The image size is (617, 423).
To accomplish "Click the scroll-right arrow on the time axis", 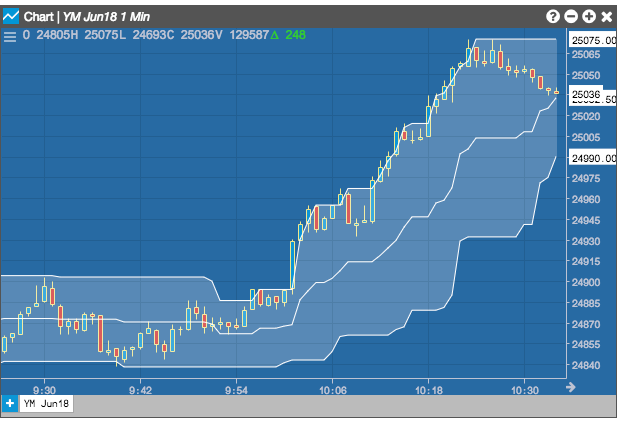I will [x=571, y=387].
